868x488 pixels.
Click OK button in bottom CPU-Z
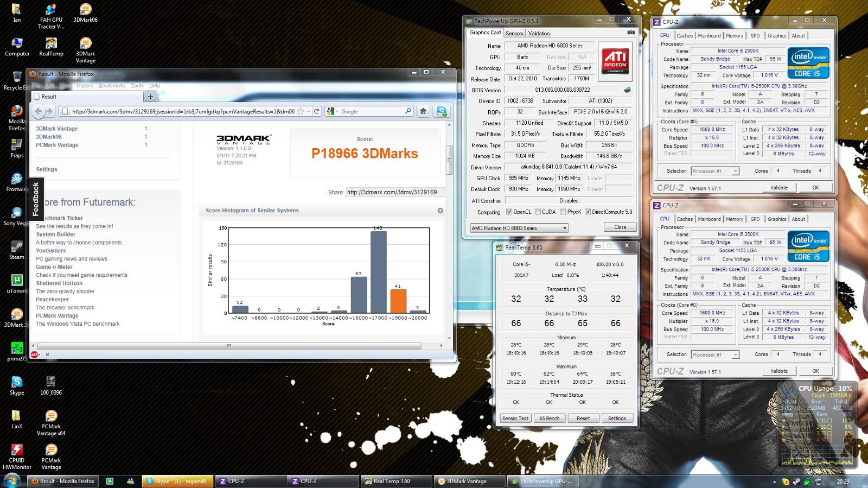point(815,371)
